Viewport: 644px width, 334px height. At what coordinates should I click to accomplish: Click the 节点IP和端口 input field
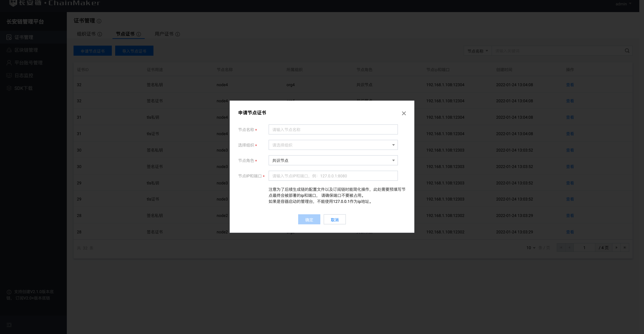click(333, 176)
